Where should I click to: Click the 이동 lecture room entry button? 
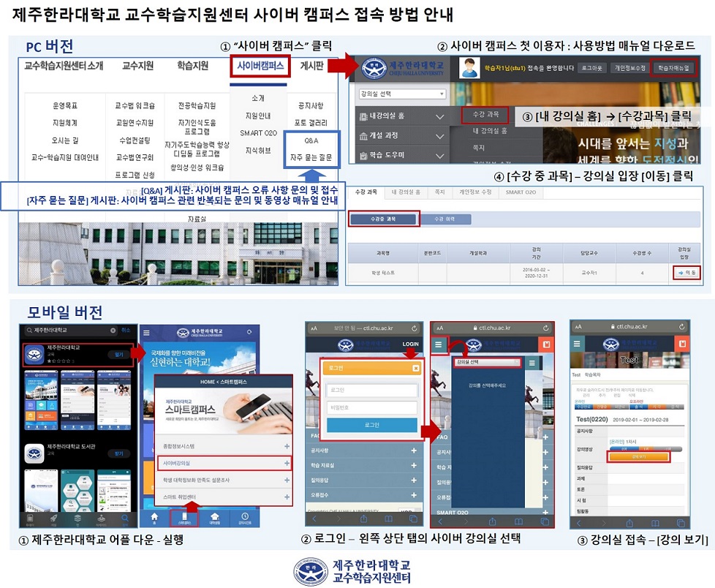coord(686,272)
